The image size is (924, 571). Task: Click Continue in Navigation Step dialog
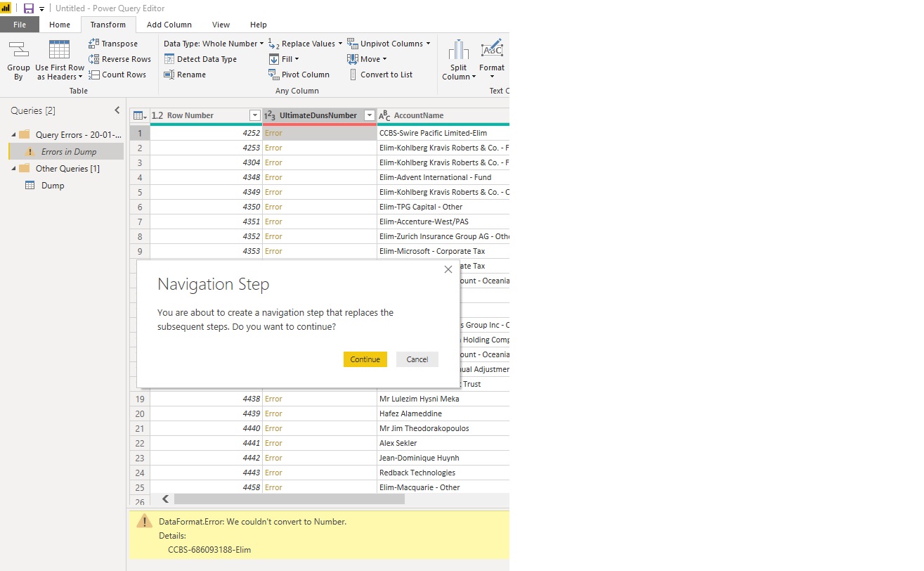(x=365, y=359)
